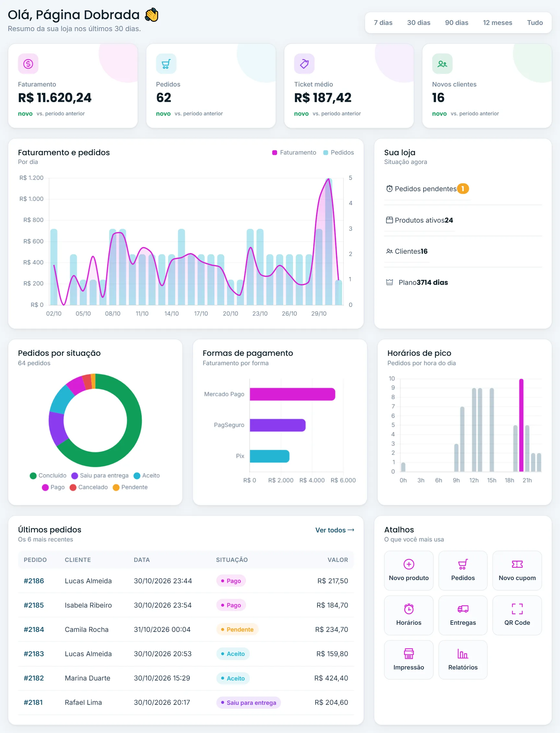Open the QR Code shortcut
The width and height of the screenshot is (560, 733).
[517, 615]
